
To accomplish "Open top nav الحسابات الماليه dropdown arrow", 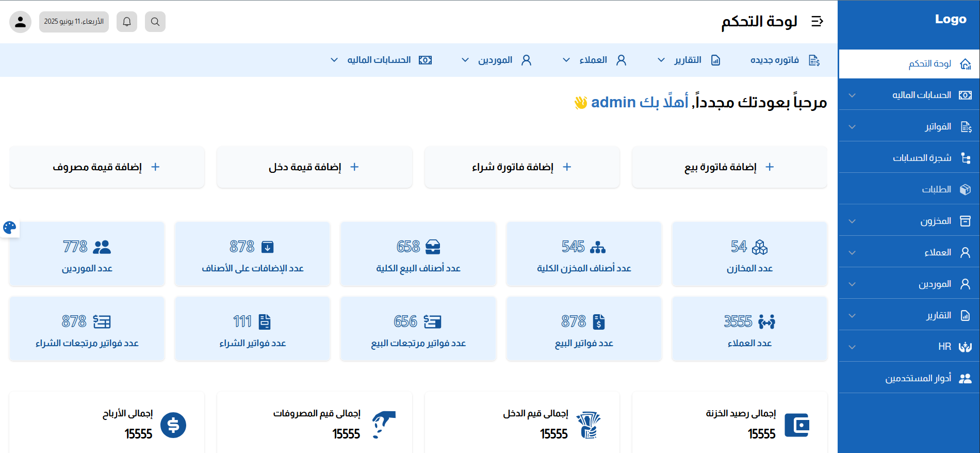I will (x=334, y=60).
